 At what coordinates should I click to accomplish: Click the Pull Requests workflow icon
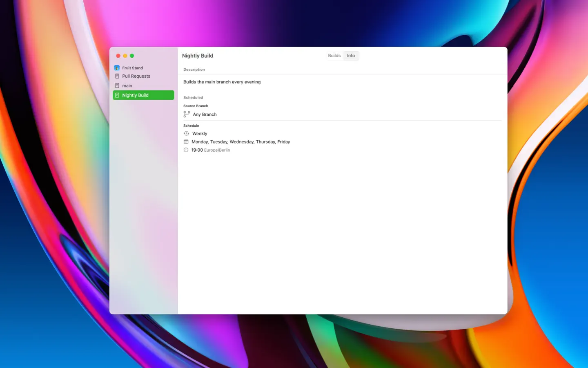(x=117, y=76)
